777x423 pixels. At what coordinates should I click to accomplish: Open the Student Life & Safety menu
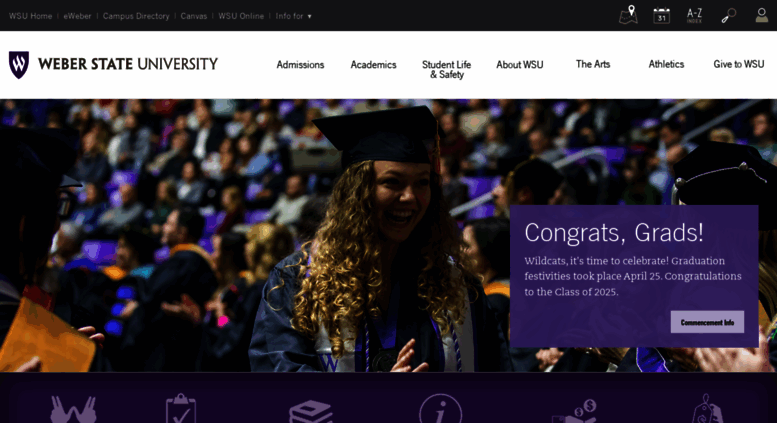[446, 70]
